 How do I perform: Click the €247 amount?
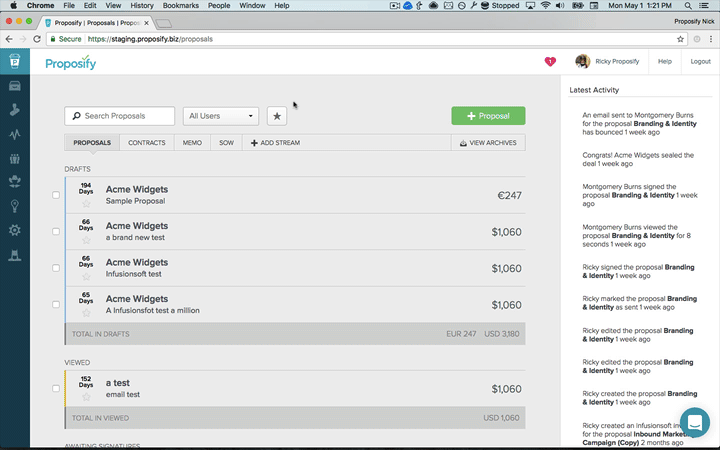tap(510, 196)
